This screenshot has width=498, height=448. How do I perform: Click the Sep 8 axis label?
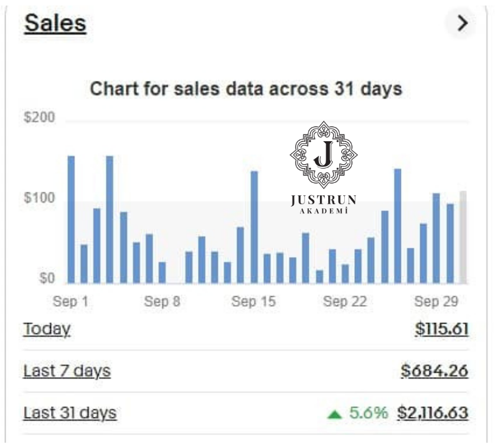(162, 302)
